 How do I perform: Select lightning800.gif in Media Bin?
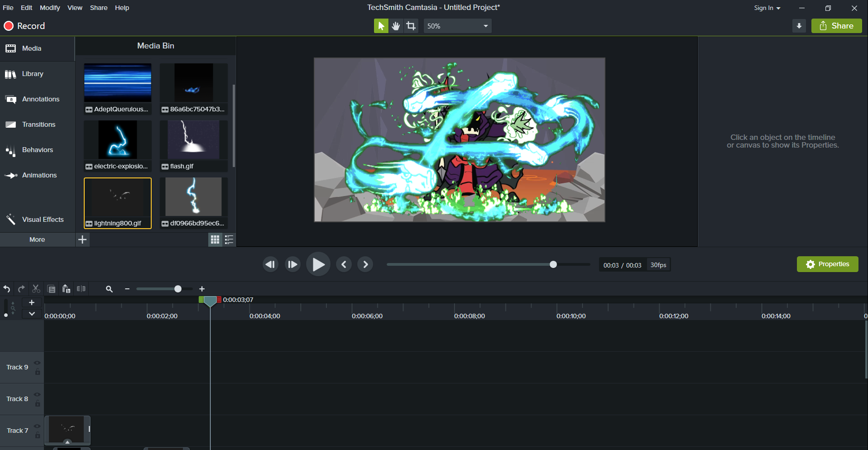(x=118, y=203)
